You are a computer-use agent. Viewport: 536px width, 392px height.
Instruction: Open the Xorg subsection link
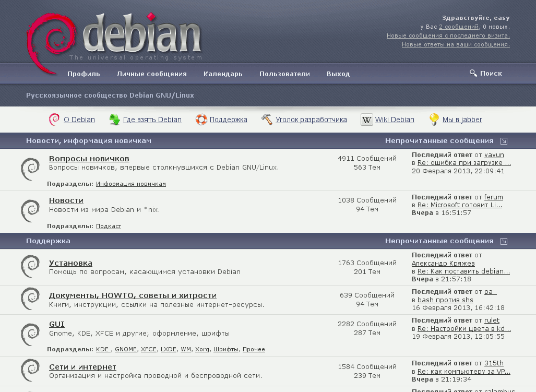202,349
